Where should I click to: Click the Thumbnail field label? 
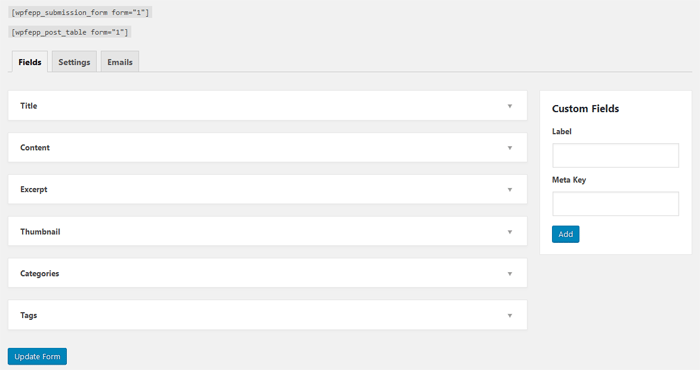[x=40, y=232]
